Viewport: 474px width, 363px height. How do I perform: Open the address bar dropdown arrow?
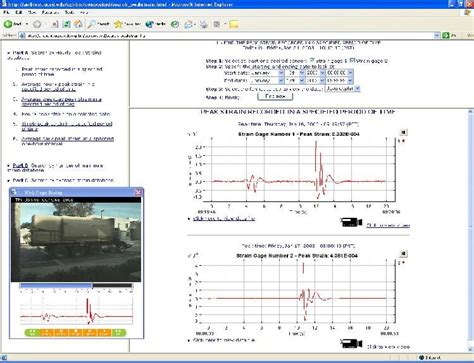(x=437, y=35)
